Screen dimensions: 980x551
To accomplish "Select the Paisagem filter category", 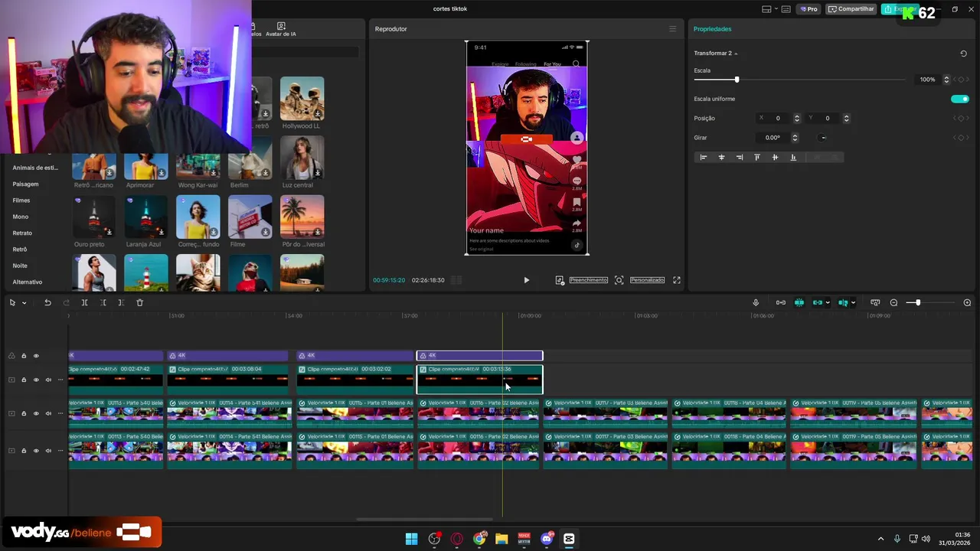I will click(x=25, y=184).
